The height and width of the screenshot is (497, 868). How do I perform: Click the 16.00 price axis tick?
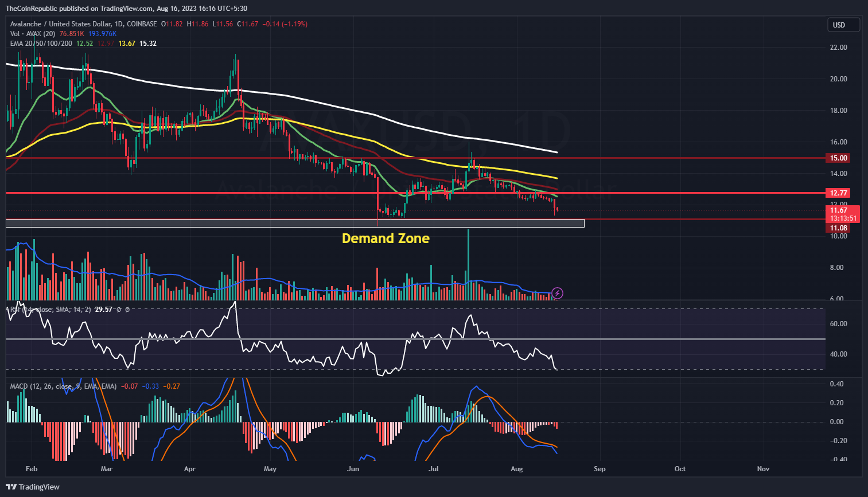(x=839, y=142)
